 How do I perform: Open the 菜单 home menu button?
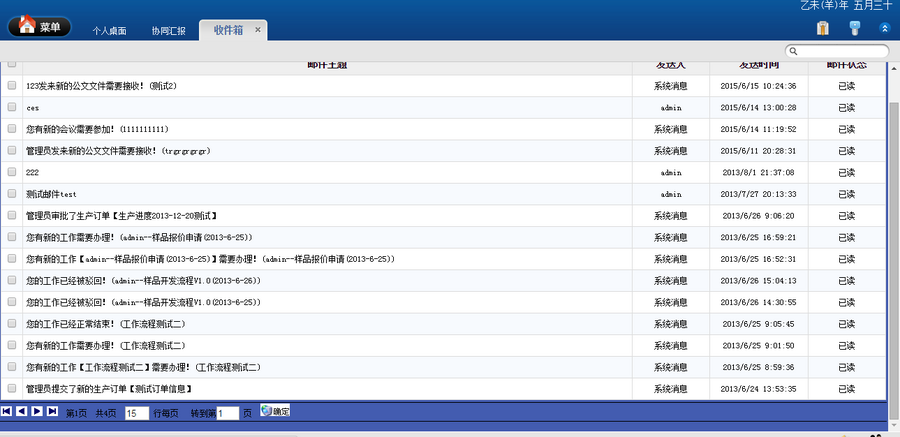point(39,26)
